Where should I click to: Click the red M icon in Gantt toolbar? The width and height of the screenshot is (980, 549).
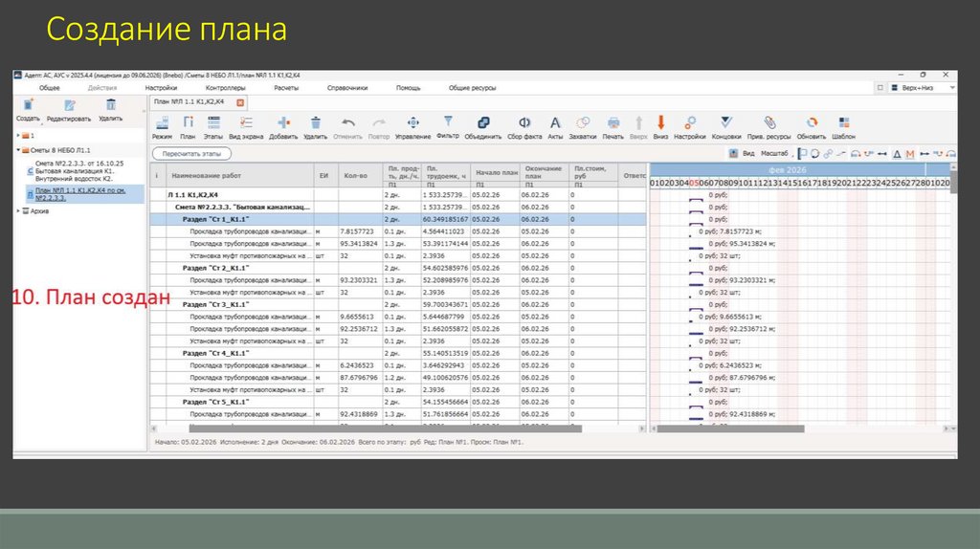click(910, 154)
